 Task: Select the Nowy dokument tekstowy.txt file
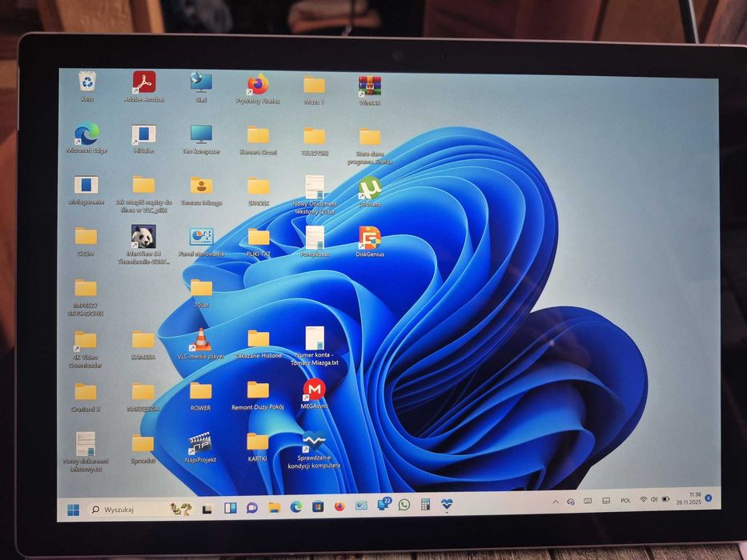[86, 451]
